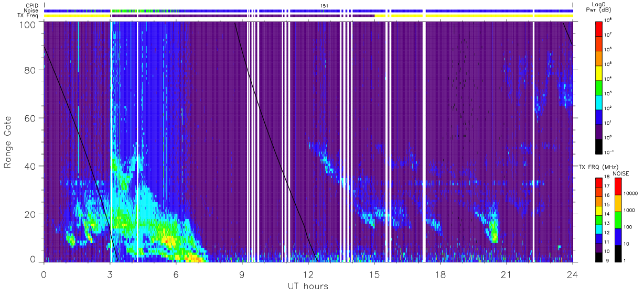The width and height of the screenshot is (644, 297).
Task: Click the 1000 label on the NOISE scale
Action: (630, 211)
